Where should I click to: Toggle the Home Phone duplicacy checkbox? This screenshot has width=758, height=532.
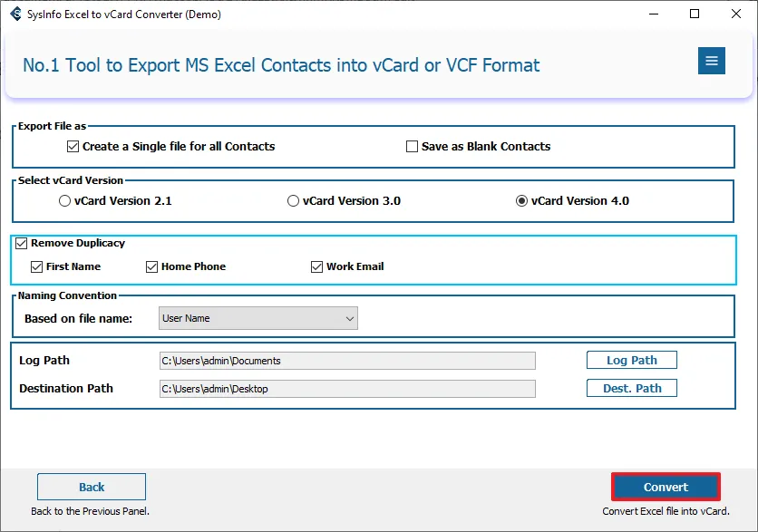(152, 266)
